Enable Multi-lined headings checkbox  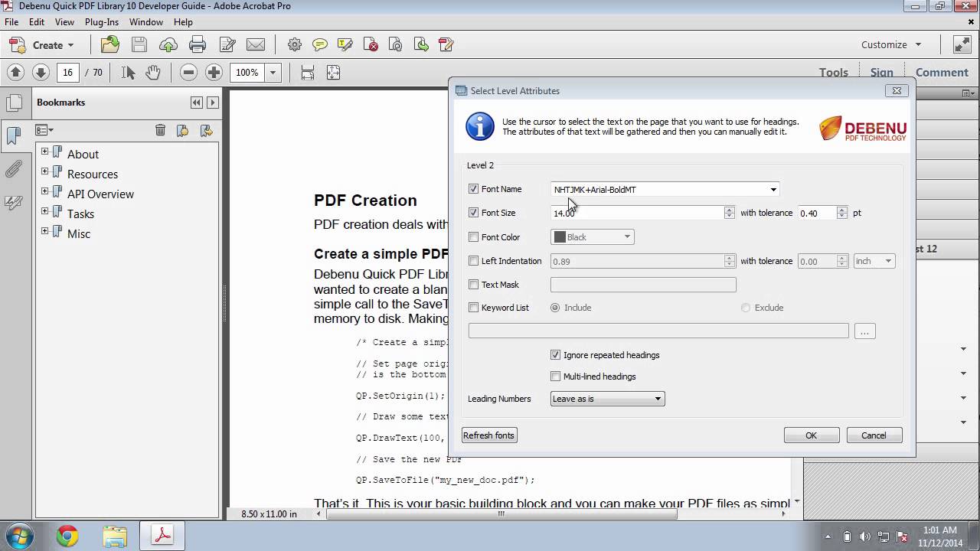(x=556, y=377)
